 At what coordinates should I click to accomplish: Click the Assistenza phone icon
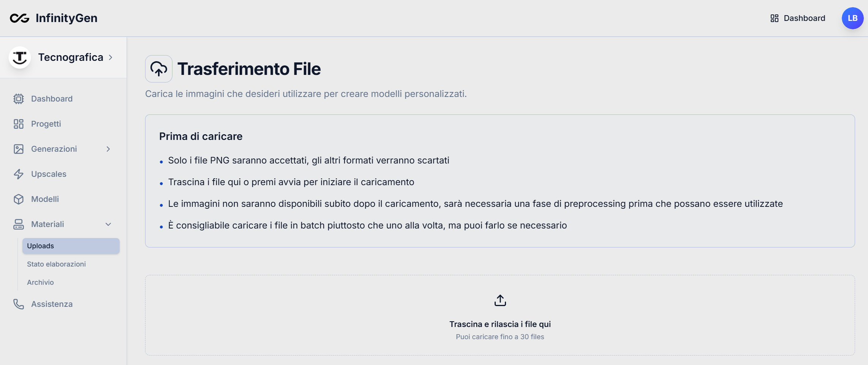[19, 304]
